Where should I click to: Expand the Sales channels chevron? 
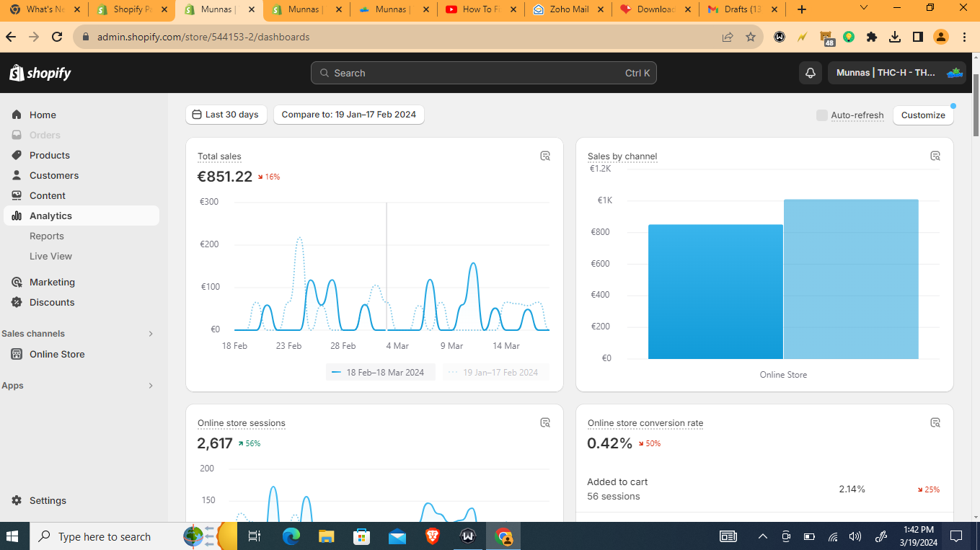pos(151,334)
